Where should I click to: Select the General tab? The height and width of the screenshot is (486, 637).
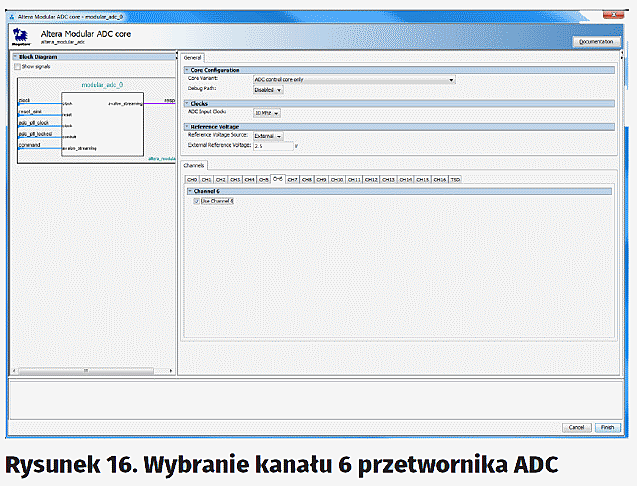click(192, 57)
